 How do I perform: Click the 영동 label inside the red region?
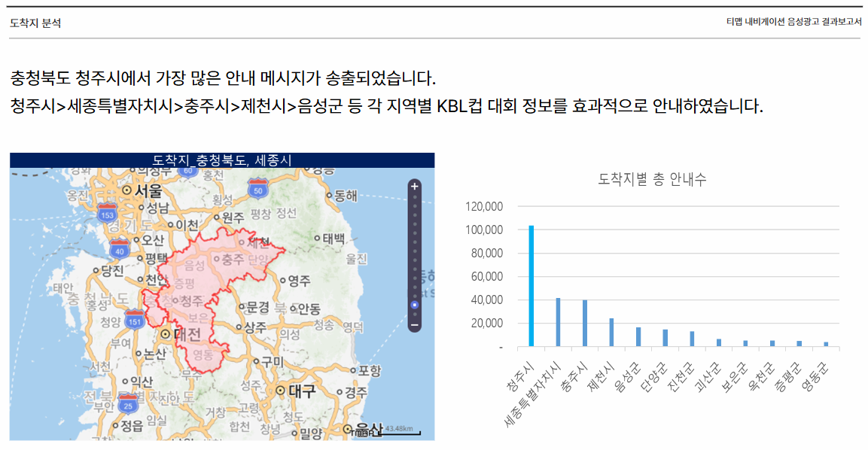click(x=203, y=355)
